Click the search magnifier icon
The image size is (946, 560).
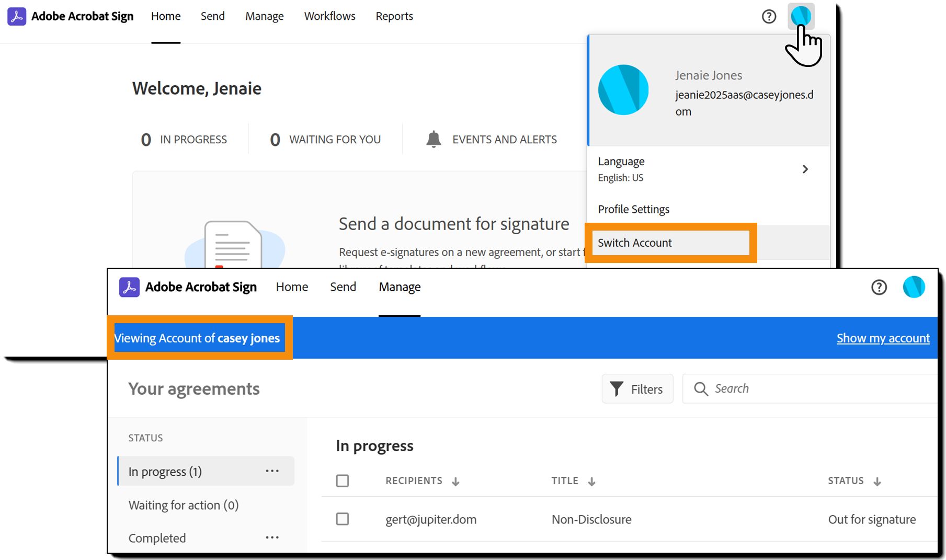point(701,388)
